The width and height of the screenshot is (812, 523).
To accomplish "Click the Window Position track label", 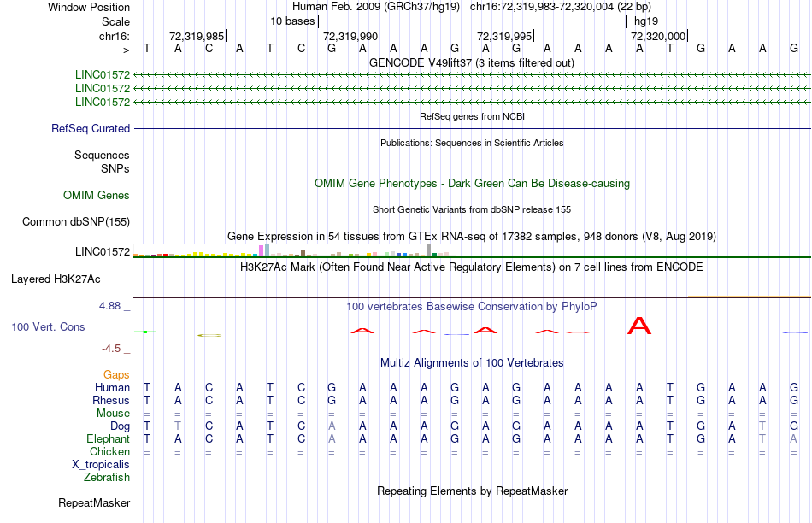I will (89, 7).
